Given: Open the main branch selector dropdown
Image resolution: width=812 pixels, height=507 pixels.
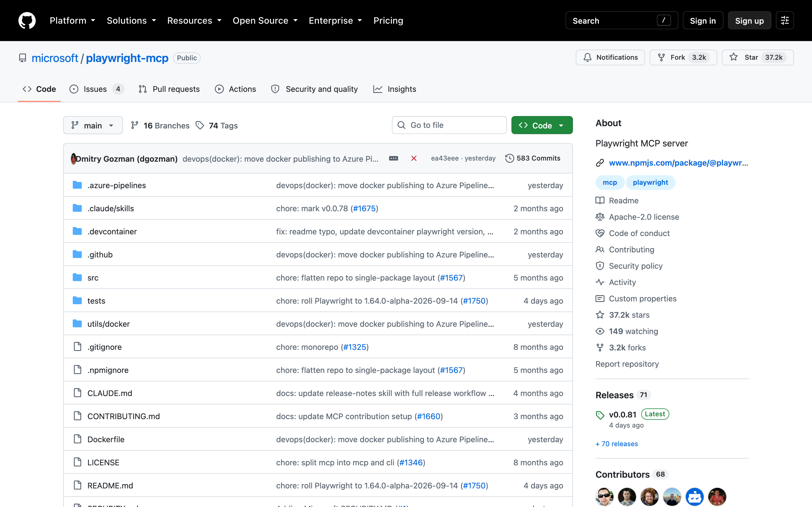Looking at the screenshot, I should (93, 125).
